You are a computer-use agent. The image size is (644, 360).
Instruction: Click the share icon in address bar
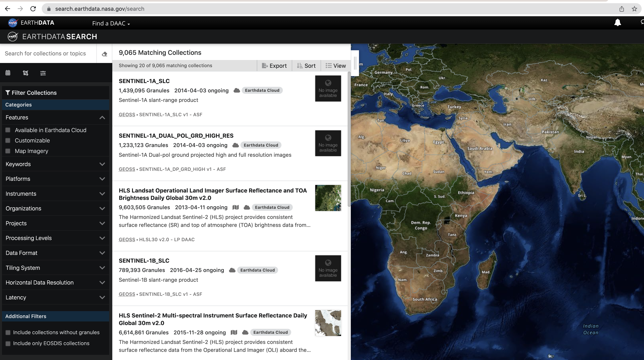coord(622,9)
